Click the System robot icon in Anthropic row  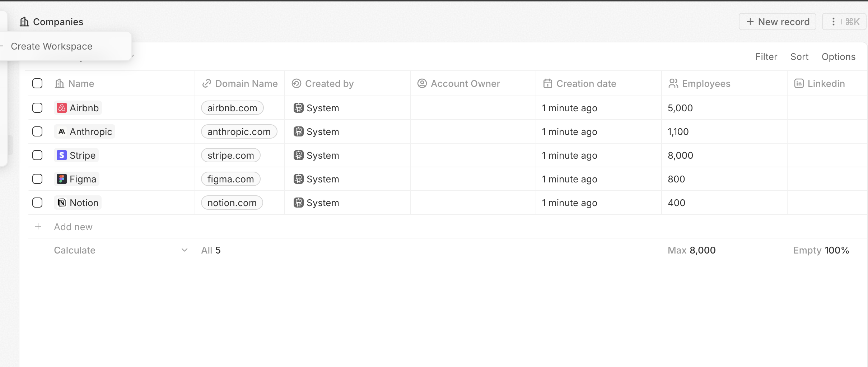pyautogui.click(x=298, y=131)
